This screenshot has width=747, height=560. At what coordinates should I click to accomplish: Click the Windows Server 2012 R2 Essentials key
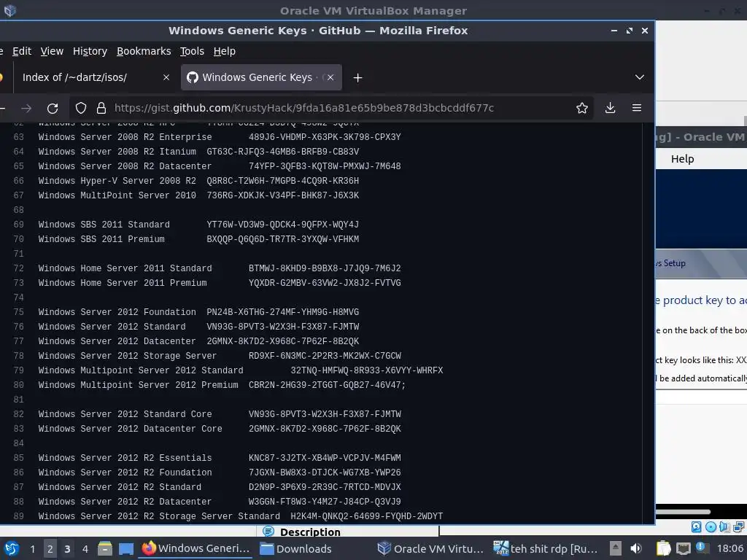tap(325, 458)
